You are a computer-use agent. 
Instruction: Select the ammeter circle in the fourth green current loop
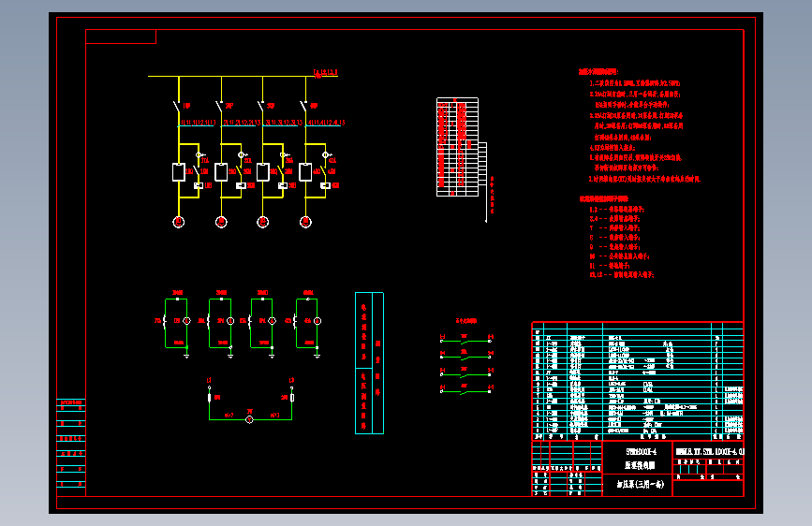[317, 321]
